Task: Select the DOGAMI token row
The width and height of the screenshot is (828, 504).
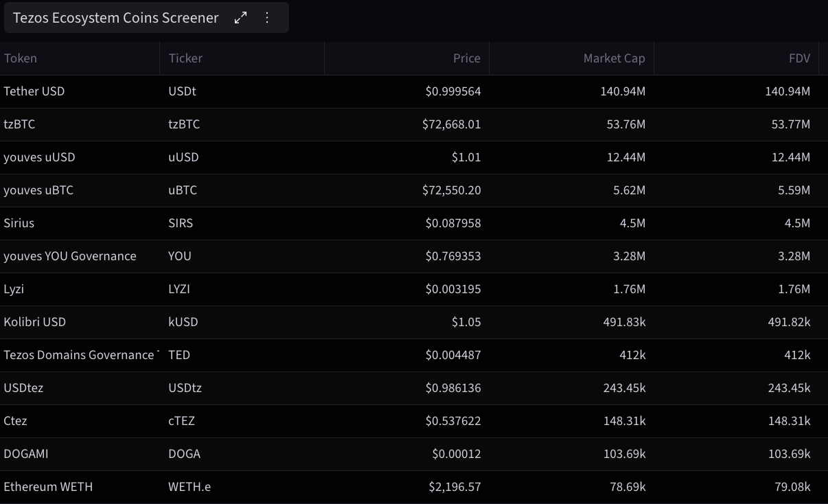Action: tap(414, 454)
